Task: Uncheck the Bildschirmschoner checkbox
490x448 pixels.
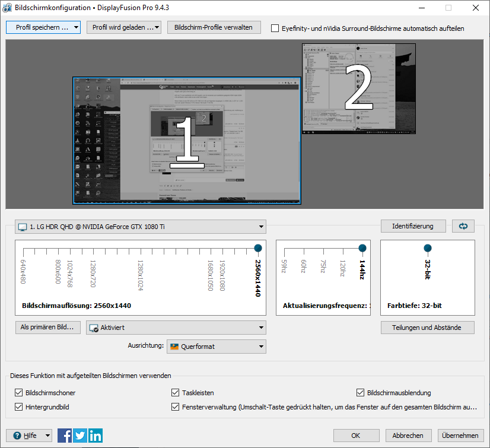Action: [19, 393]
